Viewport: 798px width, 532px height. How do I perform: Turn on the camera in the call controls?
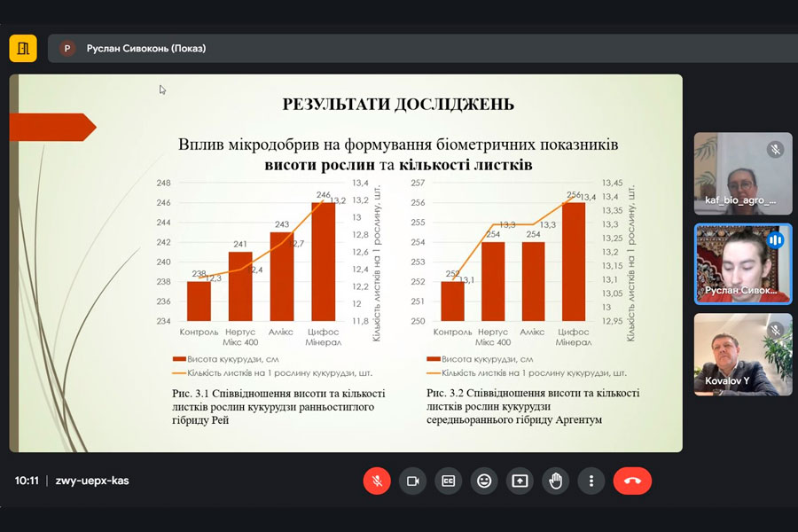pos(412,481)
